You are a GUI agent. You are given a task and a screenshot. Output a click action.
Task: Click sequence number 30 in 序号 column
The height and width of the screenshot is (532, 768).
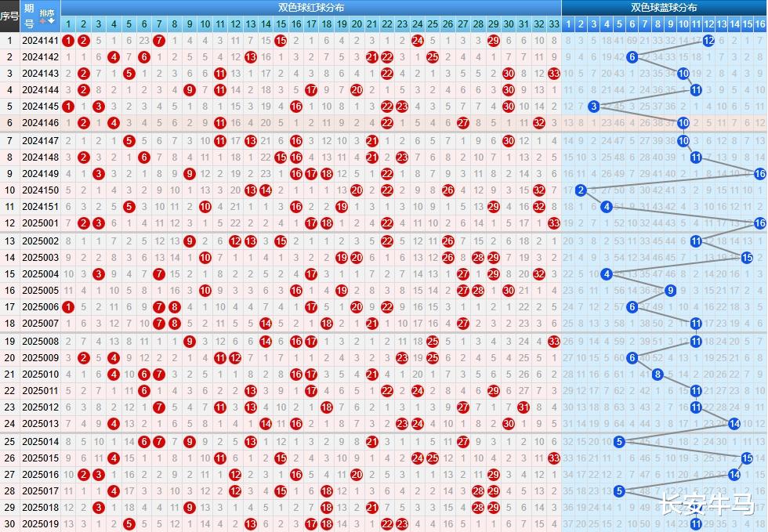9,524
